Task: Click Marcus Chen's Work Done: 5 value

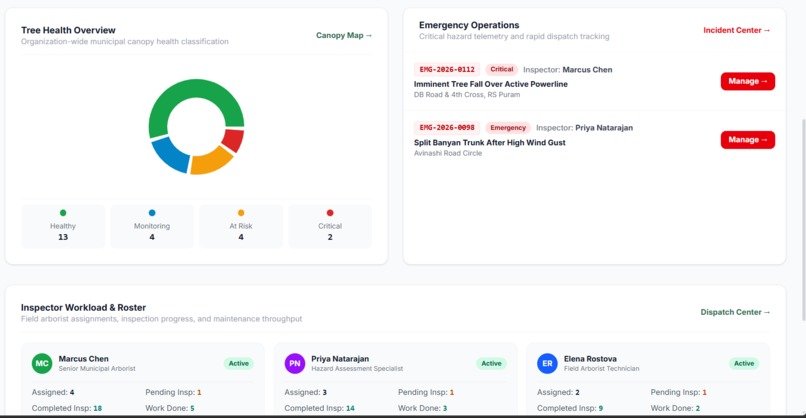Action: pyautogui.click(x=192, y=408)
